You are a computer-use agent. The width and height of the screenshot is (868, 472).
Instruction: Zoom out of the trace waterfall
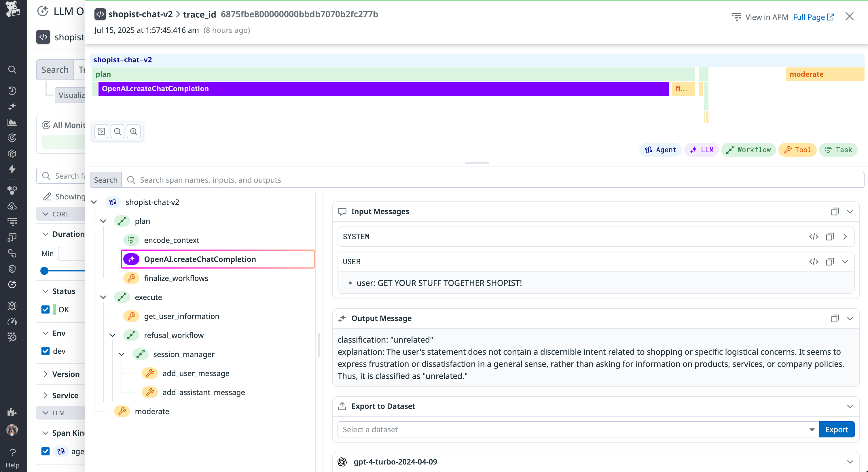[x=117, y=131]
